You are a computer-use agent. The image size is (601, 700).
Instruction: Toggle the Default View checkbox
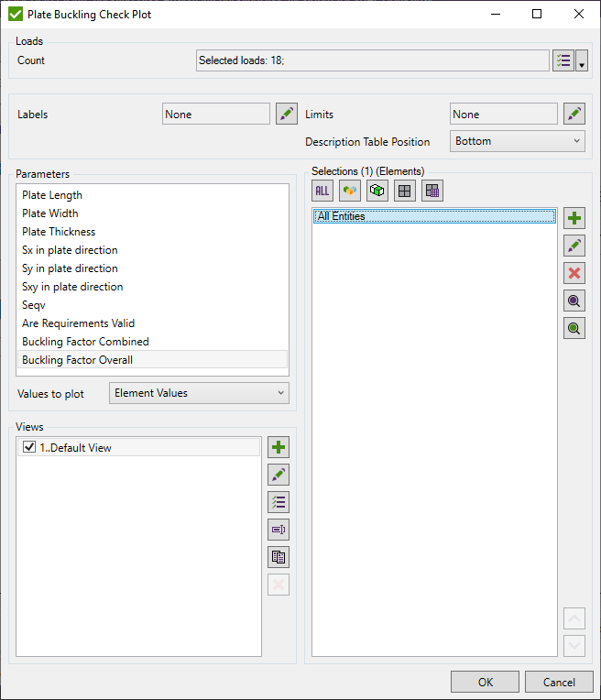click(x=29, y=448)
